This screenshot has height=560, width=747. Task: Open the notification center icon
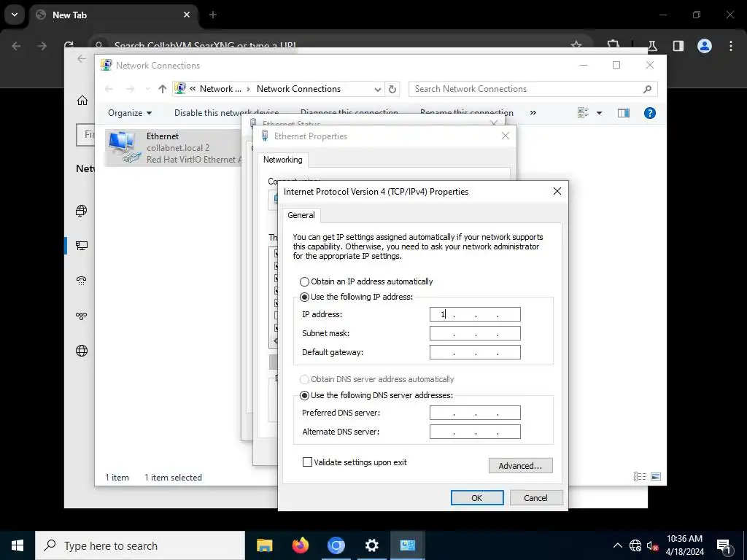[724, 545]
